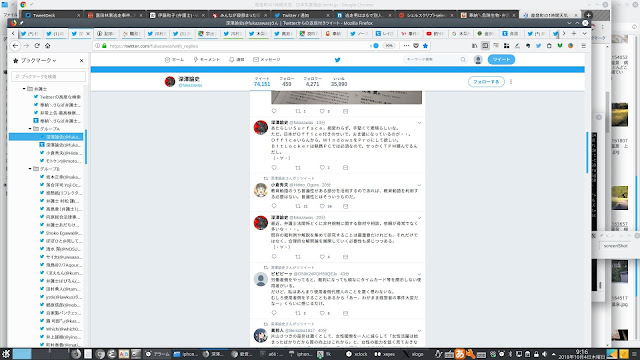Go to ホーム in Twitter navigation

tap(174, 60)
